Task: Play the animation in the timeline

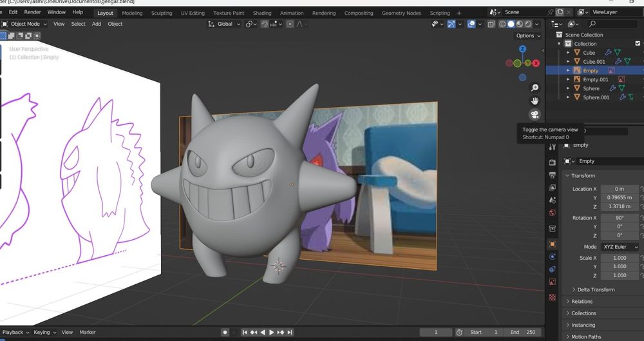Action: click(272, 333)
